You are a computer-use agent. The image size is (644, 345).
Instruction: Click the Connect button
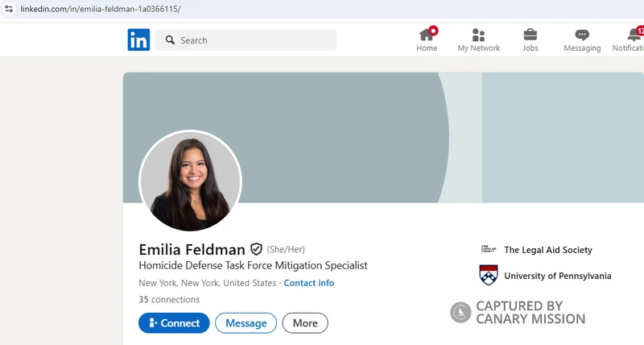(174, 322)
